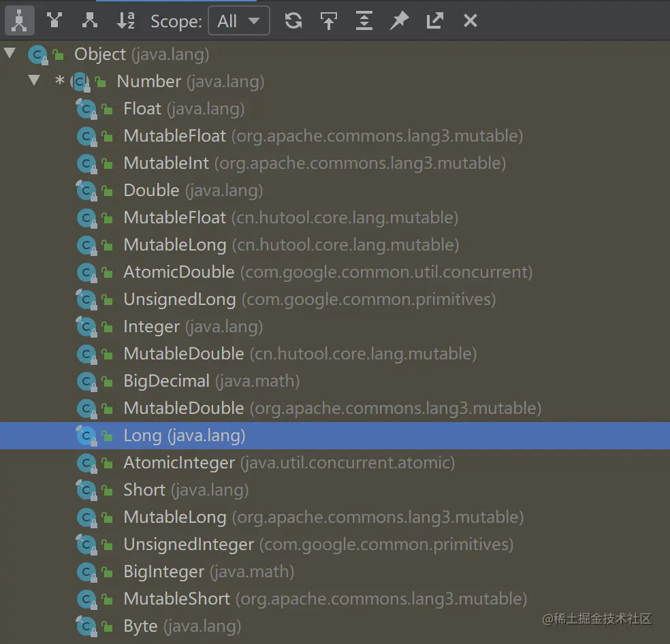Viewport: 670px width, 644px height.
Task: Select MutableFloat from org.apache.commons.lang3.mutable
Action: click(335, 136)
